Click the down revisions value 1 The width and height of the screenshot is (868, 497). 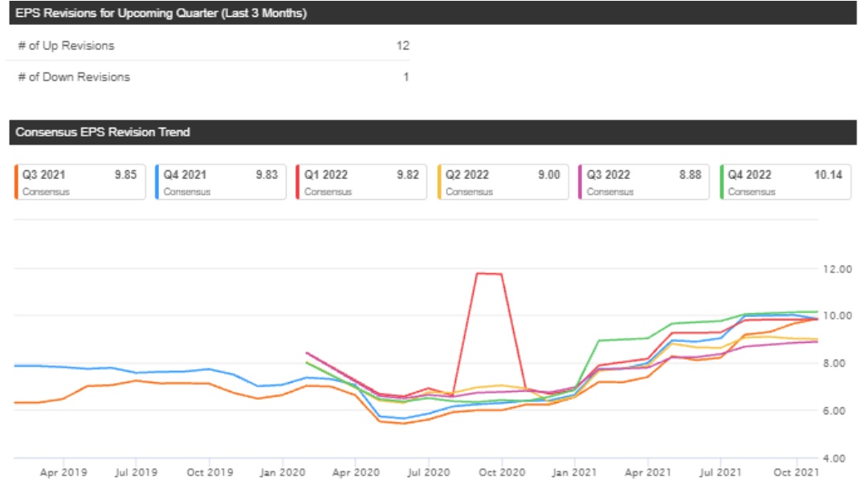click(x=406, y=77)
